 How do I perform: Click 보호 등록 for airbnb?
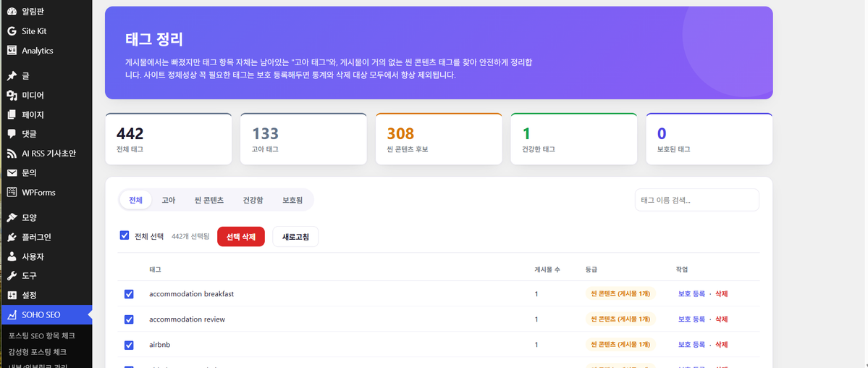[691, 345]
